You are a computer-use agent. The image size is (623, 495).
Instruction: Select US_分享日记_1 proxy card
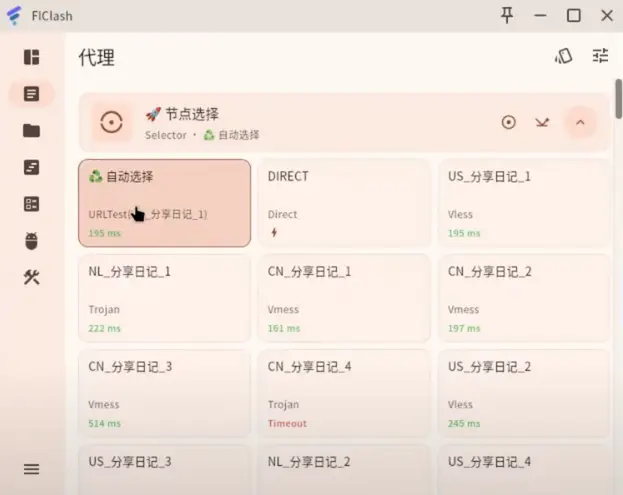tap(524, 203)
